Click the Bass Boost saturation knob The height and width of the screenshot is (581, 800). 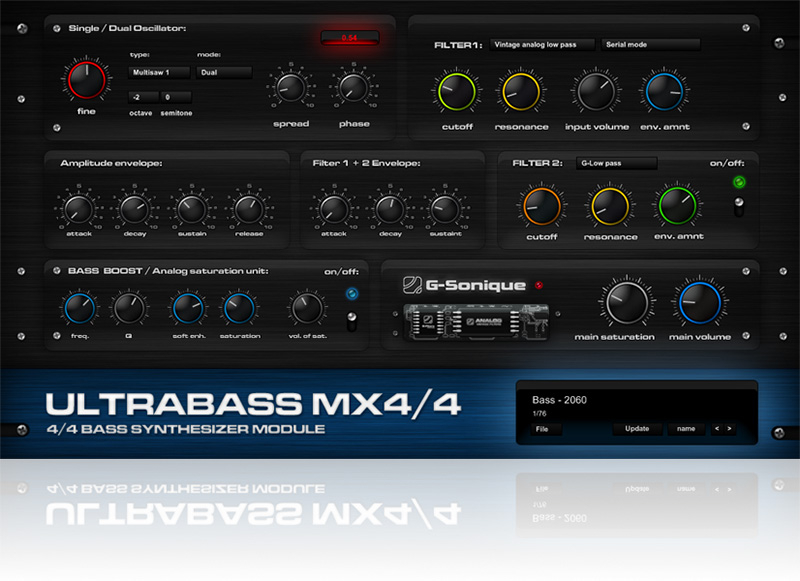(239, 309)
